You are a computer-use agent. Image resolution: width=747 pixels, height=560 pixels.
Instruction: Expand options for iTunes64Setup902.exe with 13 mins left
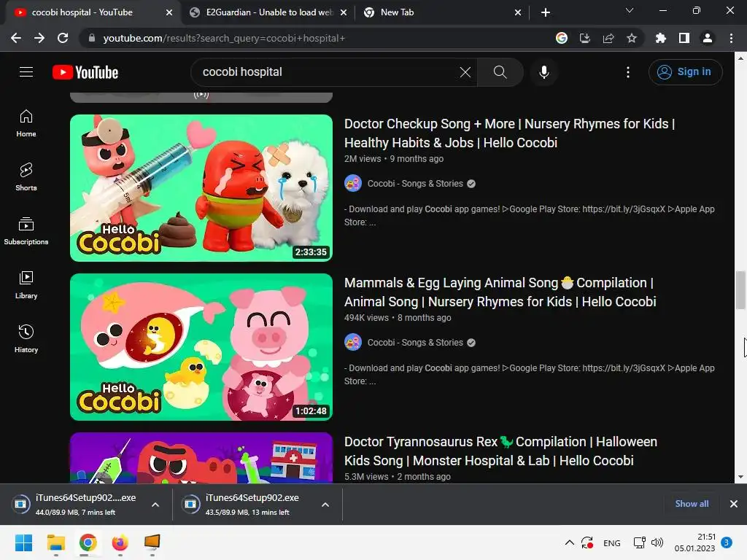325,505
